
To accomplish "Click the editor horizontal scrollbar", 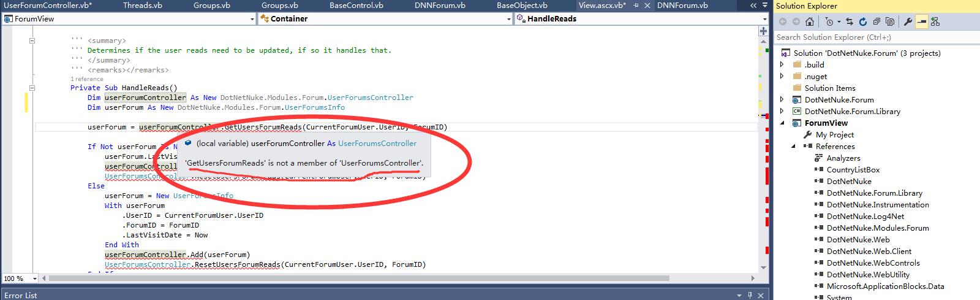I will coord(399,279).
